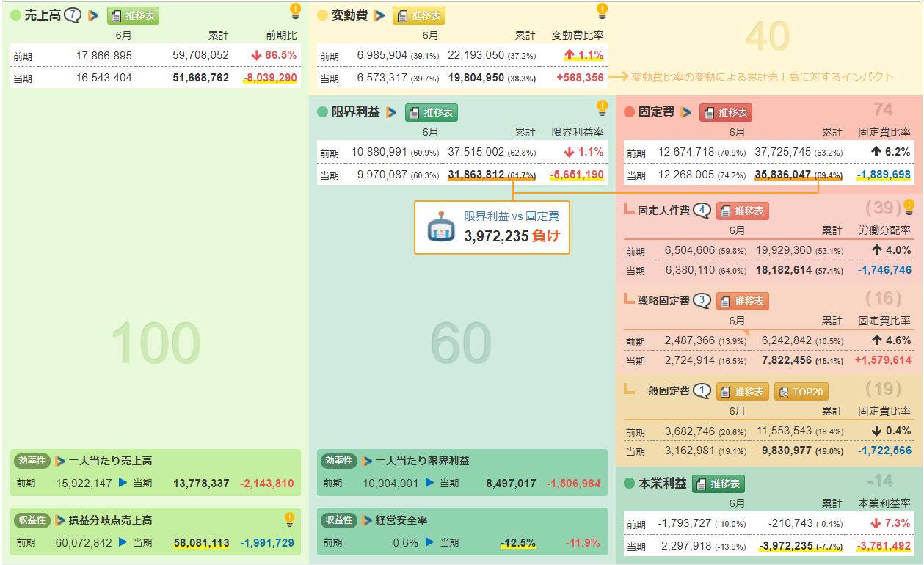Image resolution: width=924 pixels, height=565 pixels.
Task: Click the 限界利益 vs 固定費 link text
Action: (511, 216)
